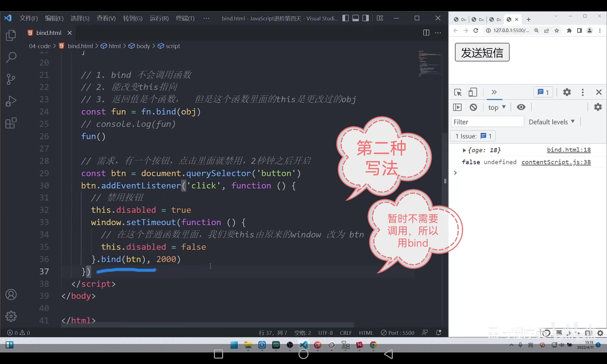Viewport: 607px width, 364px height.
Task: Open the top context dropdown
Action: 497,107
